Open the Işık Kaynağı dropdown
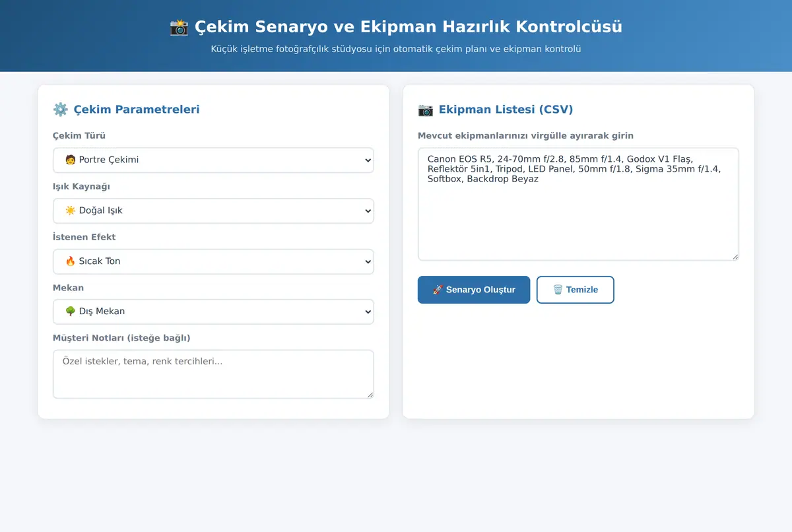 pyautogui.click(x=213, y=211)
